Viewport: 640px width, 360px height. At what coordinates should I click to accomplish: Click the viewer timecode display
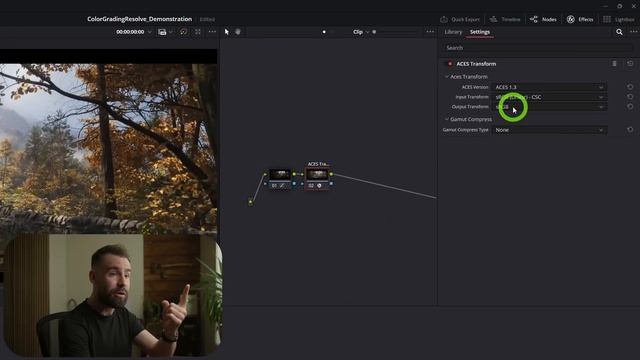pyautogui.click(x=130, y=32)
